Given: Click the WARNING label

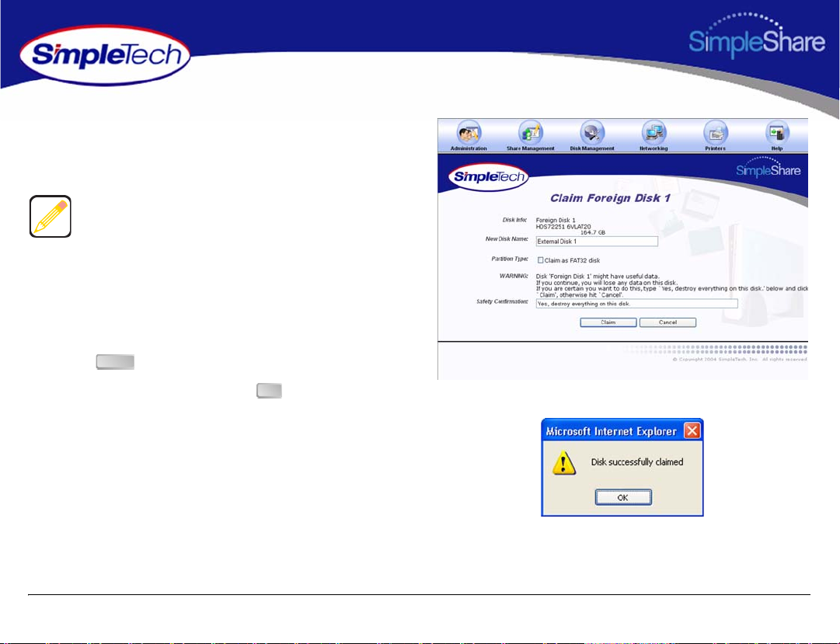Looking at the screenshot, I should [513, 276].
